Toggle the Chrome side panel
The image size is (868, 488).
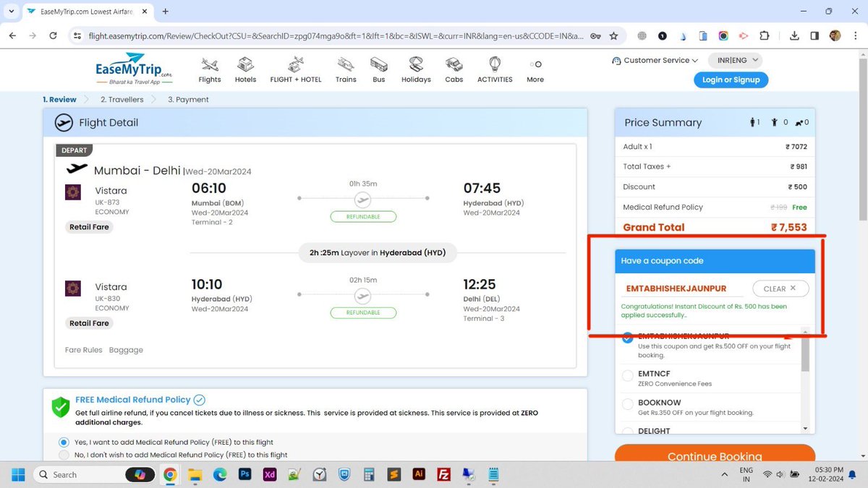[814, 35]
